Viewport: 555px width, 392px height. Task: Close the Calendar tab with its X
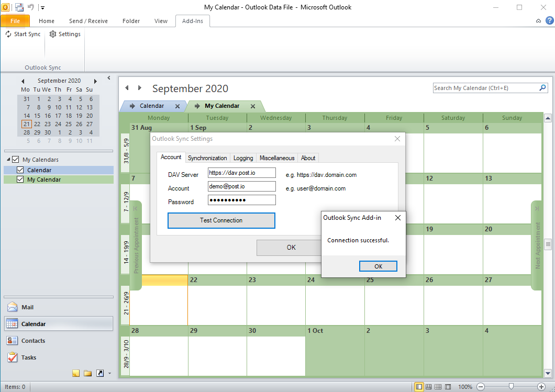[177, 106]
